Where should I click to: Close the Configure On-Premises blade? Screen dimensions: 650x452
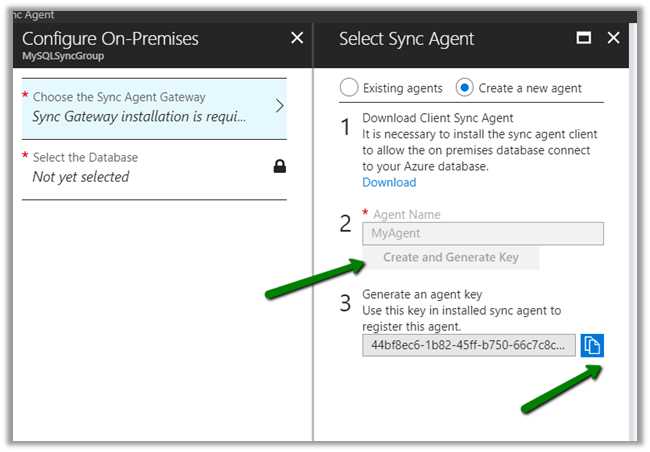click(297, 38)
